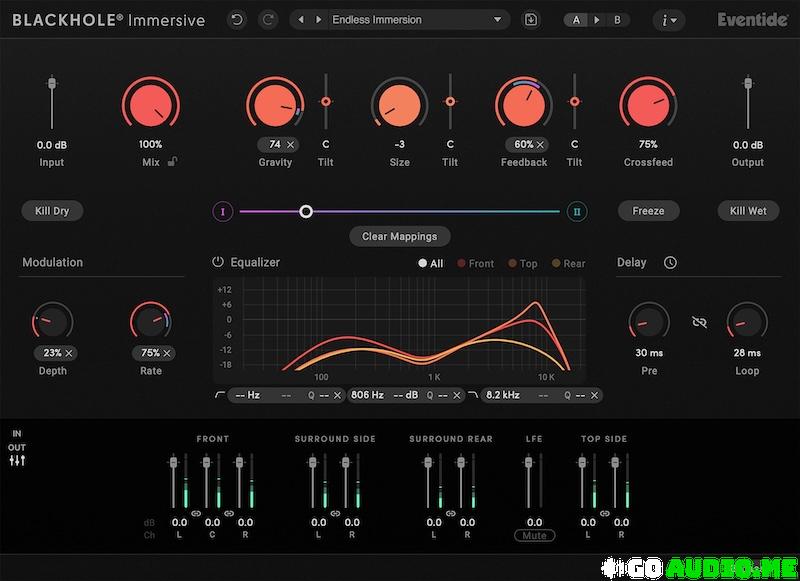This screenshot has width=800, height=581.
Task: Click the Kill Wet button
Action: (748, 211)
